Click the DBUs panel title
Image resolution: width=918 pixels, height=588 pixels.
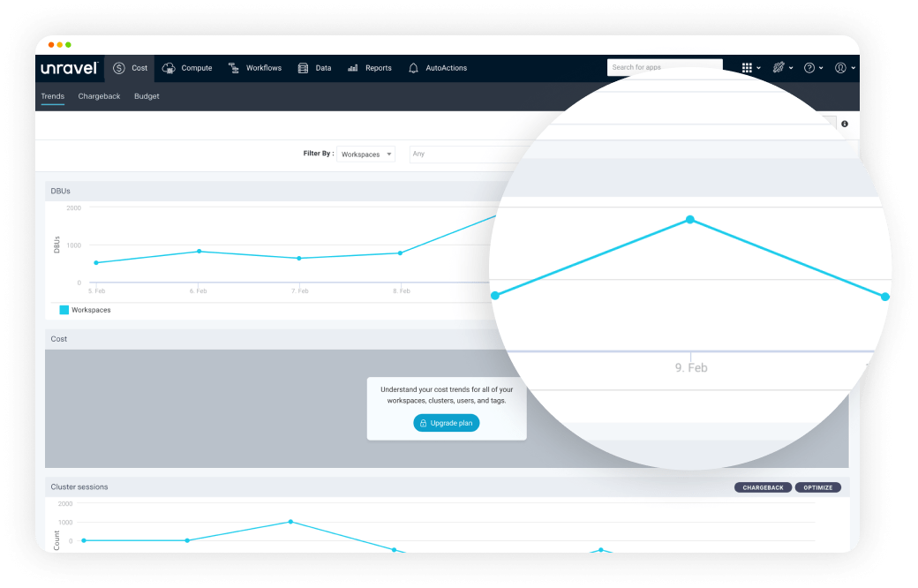60,191
